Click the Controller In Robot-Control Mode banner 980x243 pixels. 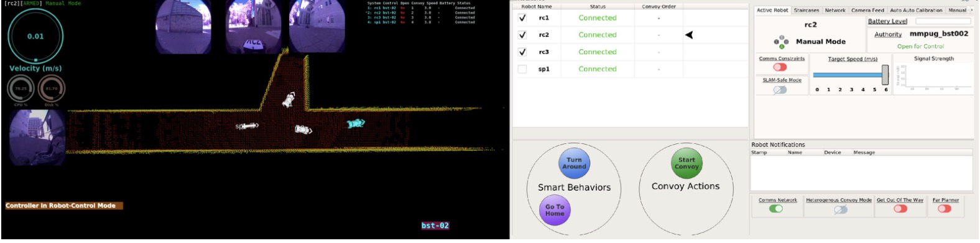pos(63,206)
